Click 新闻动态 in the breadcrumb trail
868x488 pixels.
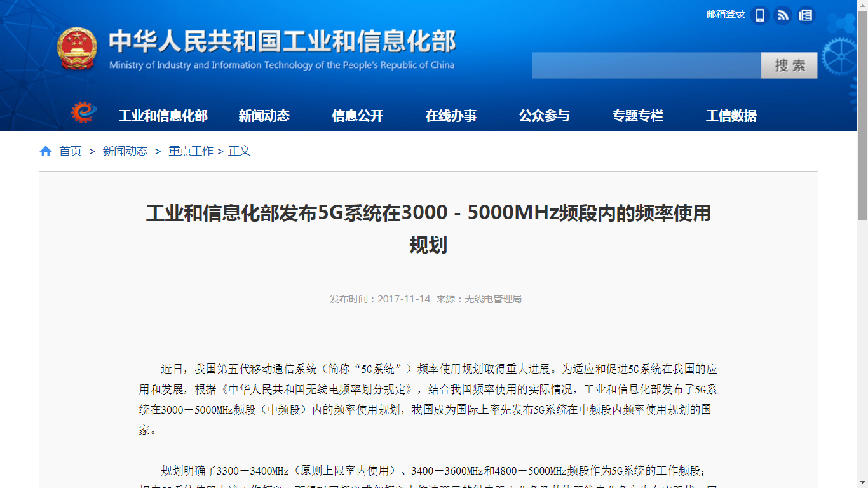(125, 151)
